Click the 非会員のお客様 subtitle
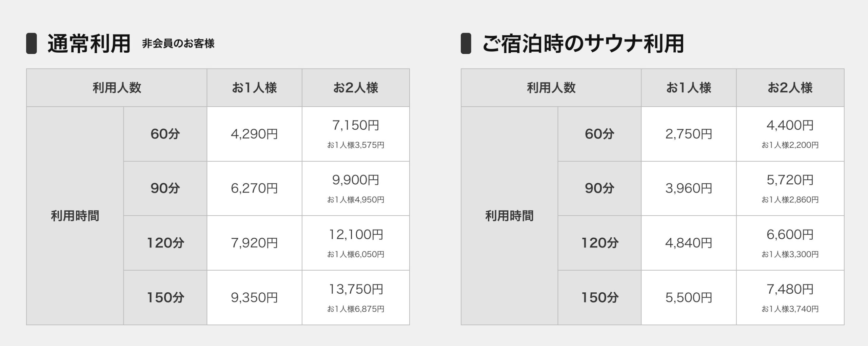Screen dimensions: 868x346 178,44
